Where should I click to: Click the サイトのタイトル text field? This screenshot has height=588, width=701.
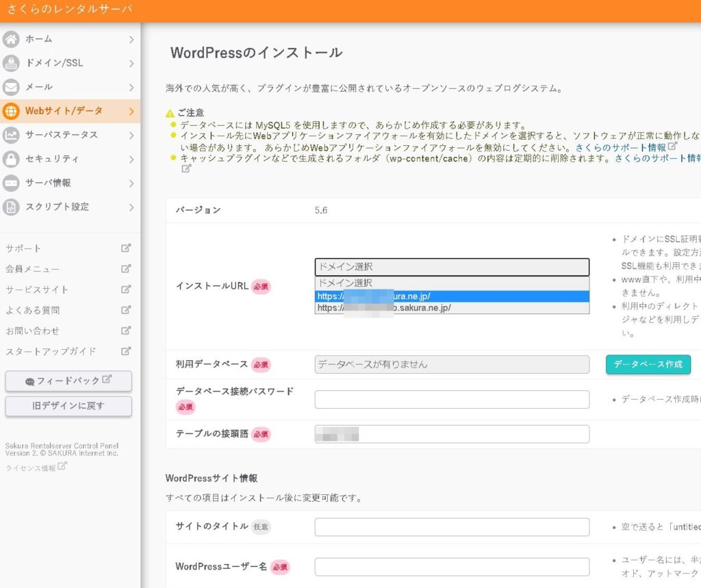click(x=451, y=527)
